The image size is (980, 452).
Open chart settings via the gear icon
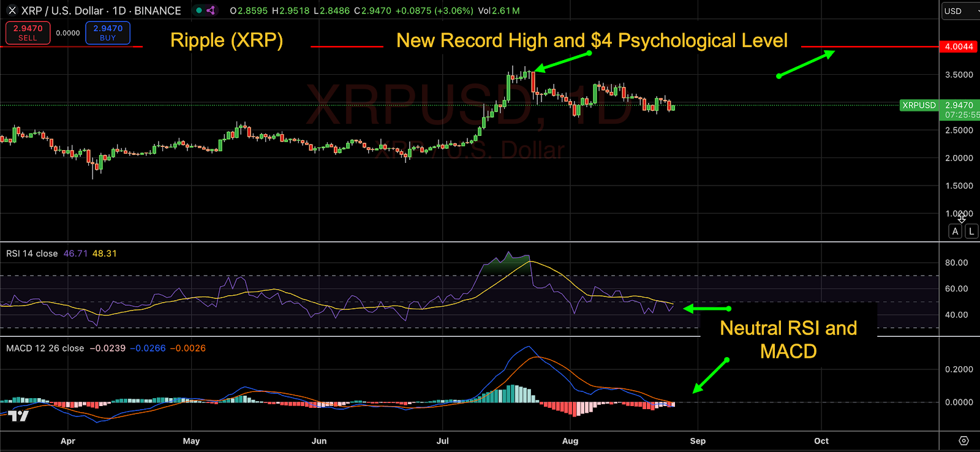(x=963, y=441)
